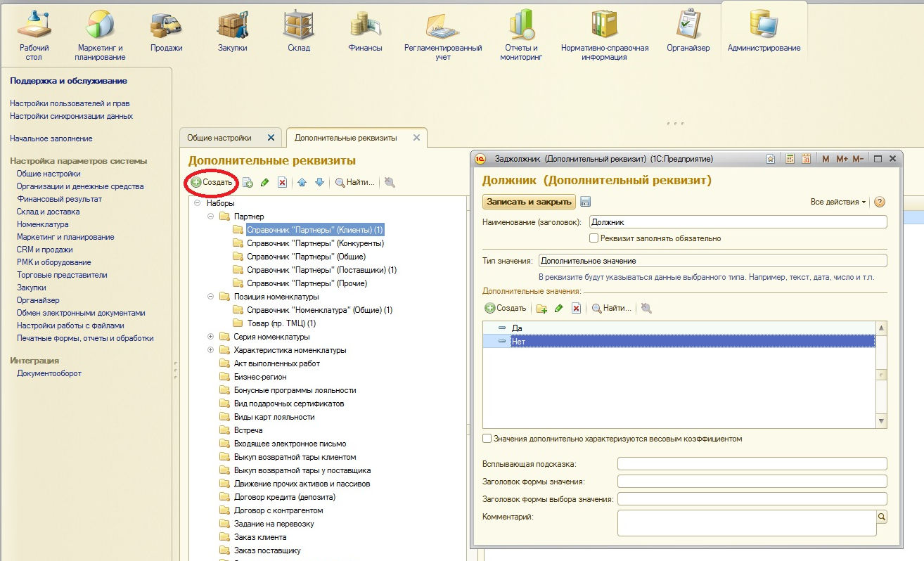Select Справочник "Партнеры" (Поставщики) (1)
This screenshot has height=561, width=924.
322,270
